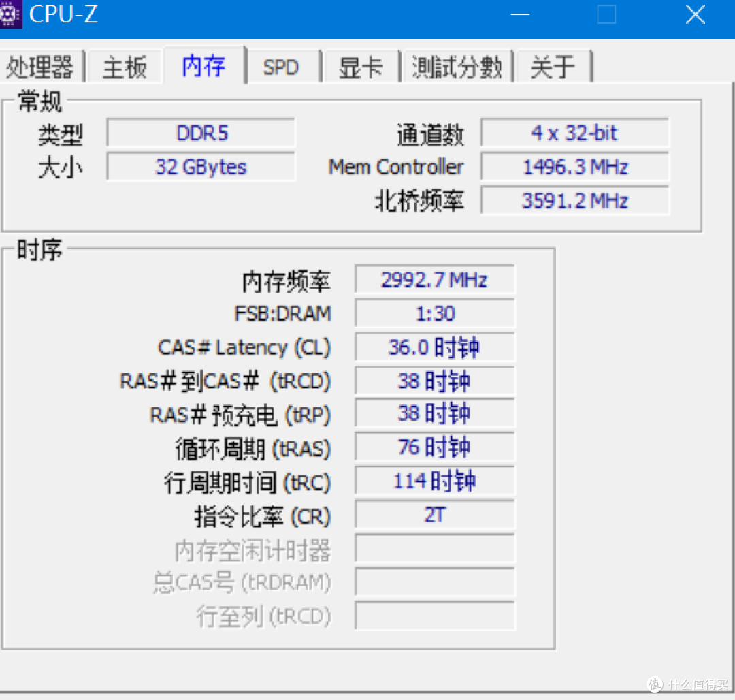Click the 2992.7 MHz 内存频率 value
Viewport: 735px width, 700px height.
click(x=434, y=280)
